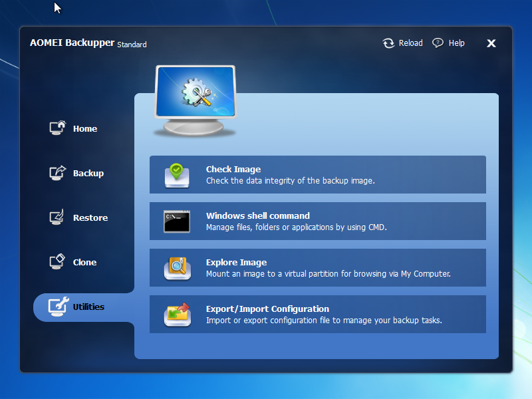Switch to the Backup tab label
Image resolution: width=532 pixels, height=399 pixels.
[x=88, y=174]
